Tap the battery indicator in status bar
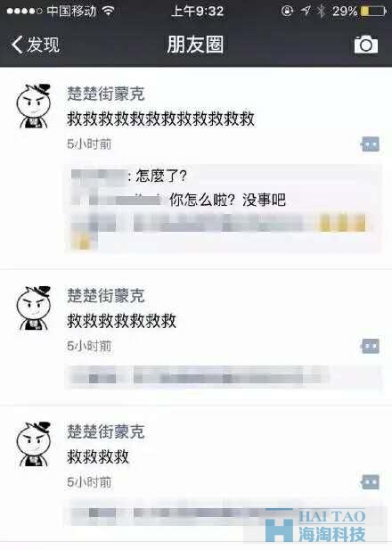 (x=373, y=12)
